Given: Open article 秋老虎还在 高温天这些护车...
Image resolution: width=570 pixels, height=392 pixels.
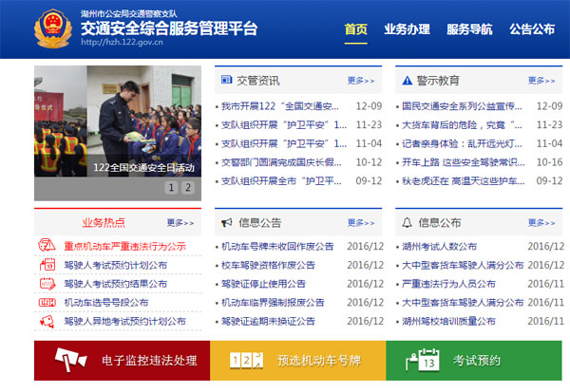Looking at the screenshot, I should pos(464,181).
